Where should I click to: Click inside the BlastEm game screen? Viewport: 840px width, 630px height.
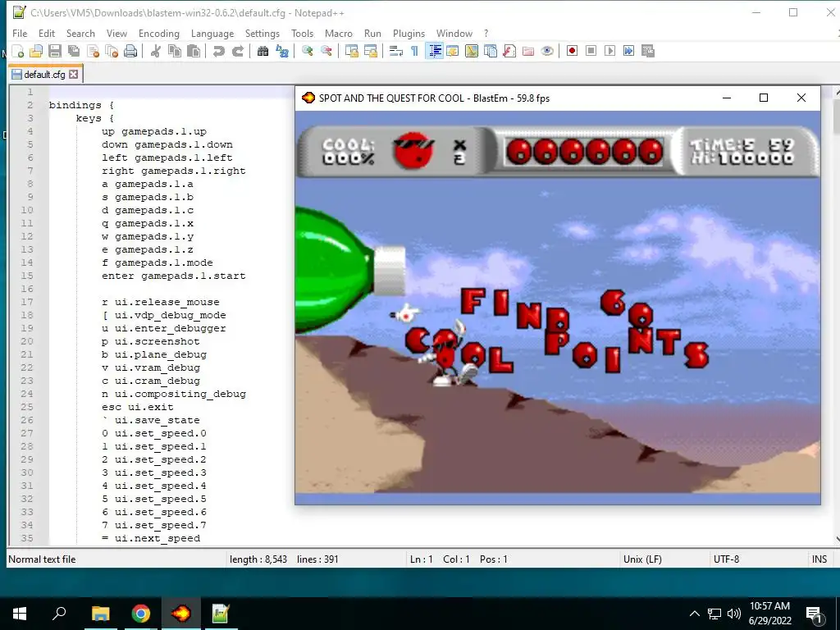(x=558, y=308)
